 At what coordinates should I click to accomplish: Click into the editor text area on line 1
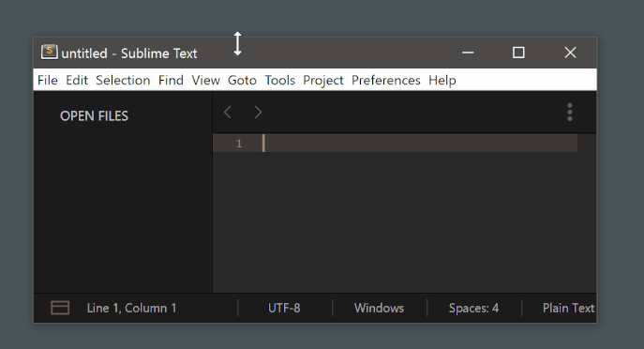coord(419,143)
